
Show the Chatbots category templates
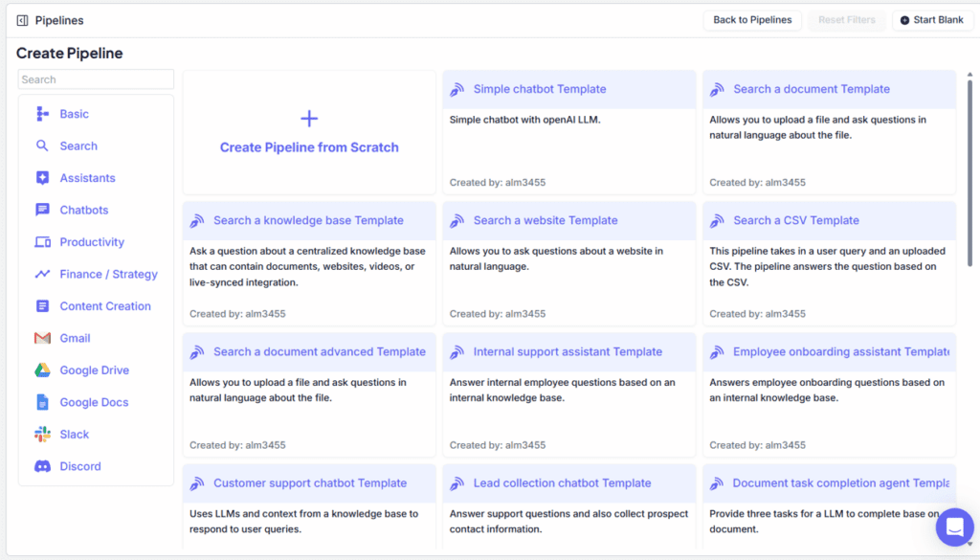pos(84,210)
